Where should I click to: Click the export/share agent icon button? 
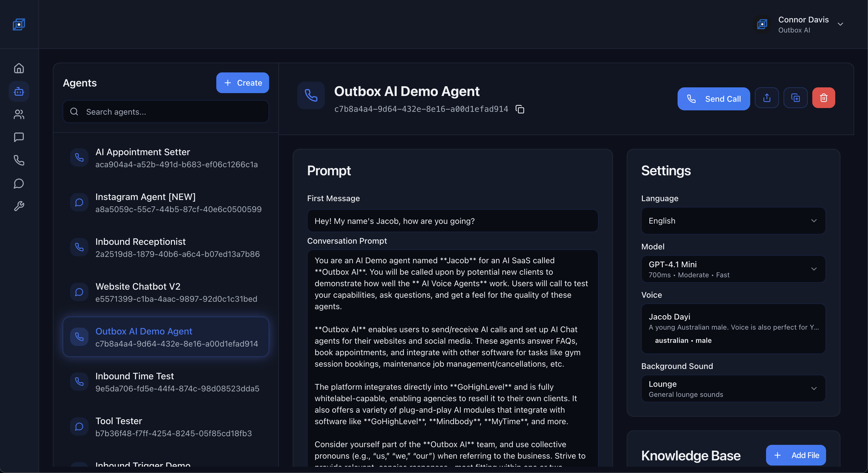[x=767, y=98]
